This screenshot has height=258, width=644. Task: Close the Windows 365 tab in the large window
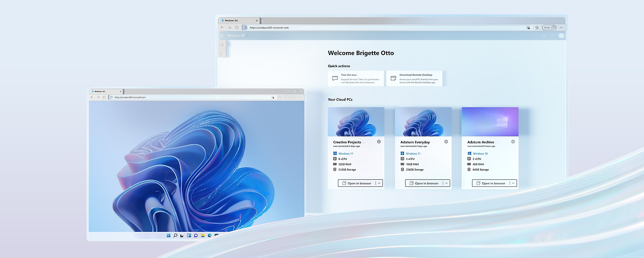[256, 21]
